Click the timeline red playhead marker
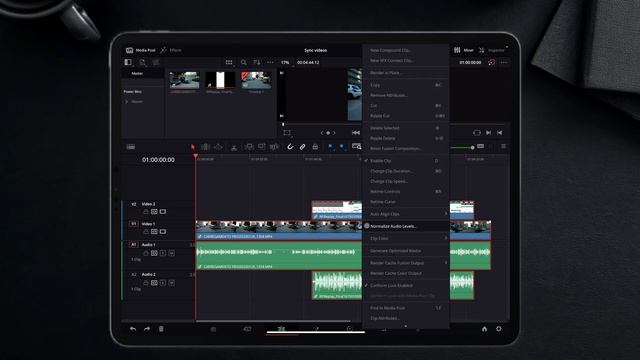The width and height of the screenshot is (640, 360). pos(196,156)
